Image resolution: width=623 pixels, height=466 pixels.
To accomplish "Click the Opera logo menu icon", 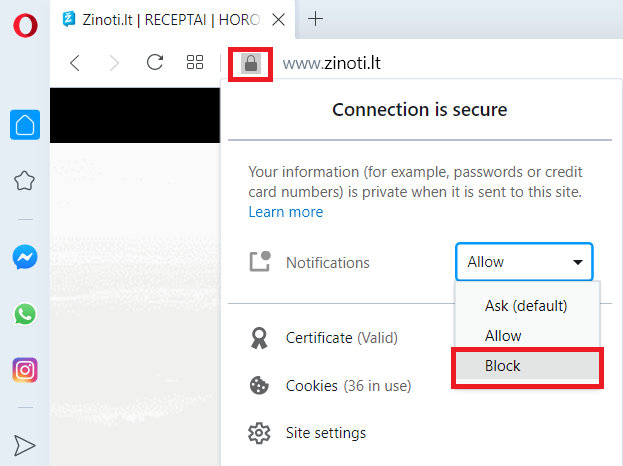I will (25, 25).
